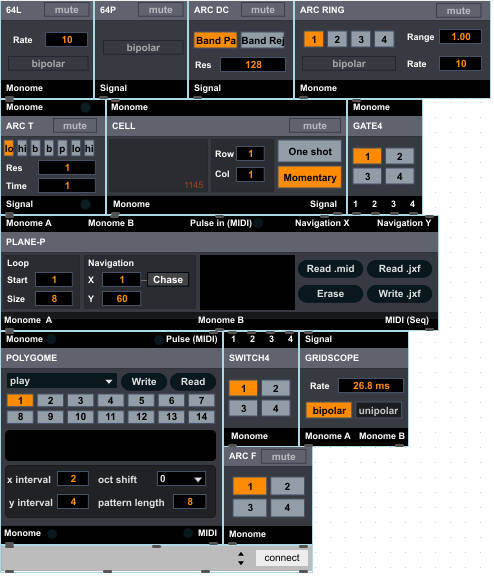
Task: Select pattern 1 in POLYGOME
Action: click(x=20, y=400)
